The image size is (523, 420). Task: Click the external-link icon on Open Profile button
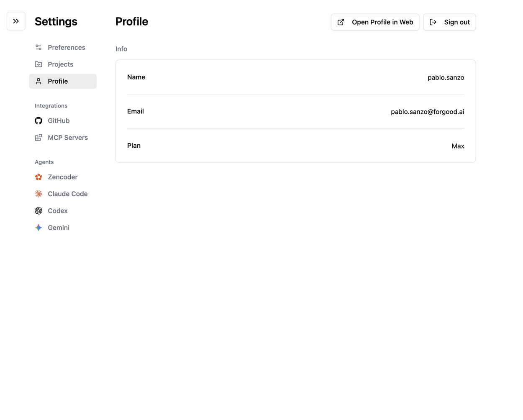(341, 22)
